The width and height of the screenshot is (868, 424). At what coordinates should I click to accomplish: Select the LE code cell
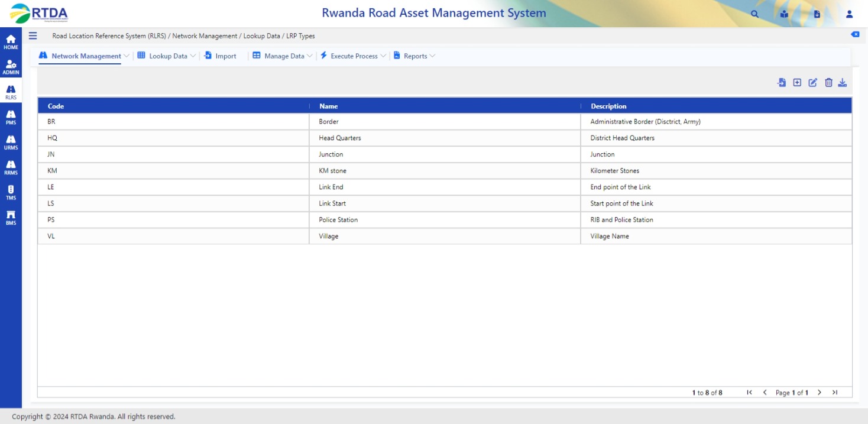coord(173,187)
